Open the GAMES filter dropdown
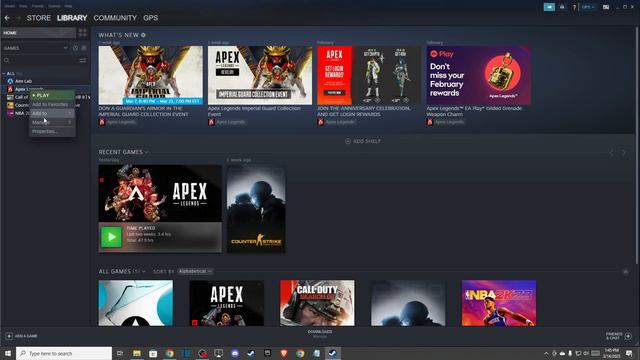Screen dimensions: 640x360 (x=36, y=48)
